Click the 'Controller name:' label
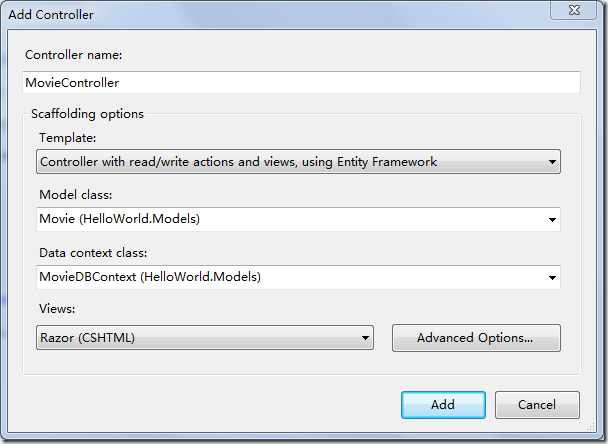 tap(74, 55)
